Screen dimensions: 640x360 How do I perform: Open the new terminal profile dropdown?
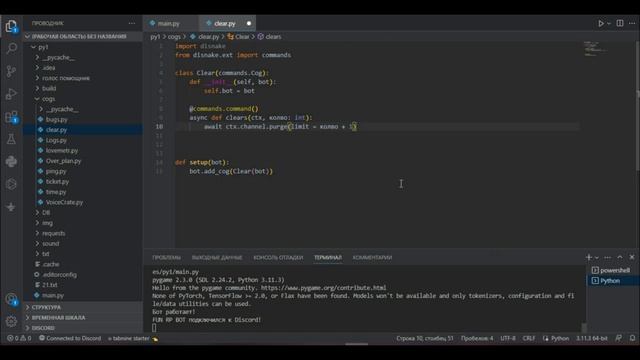[x=597, y=258]
